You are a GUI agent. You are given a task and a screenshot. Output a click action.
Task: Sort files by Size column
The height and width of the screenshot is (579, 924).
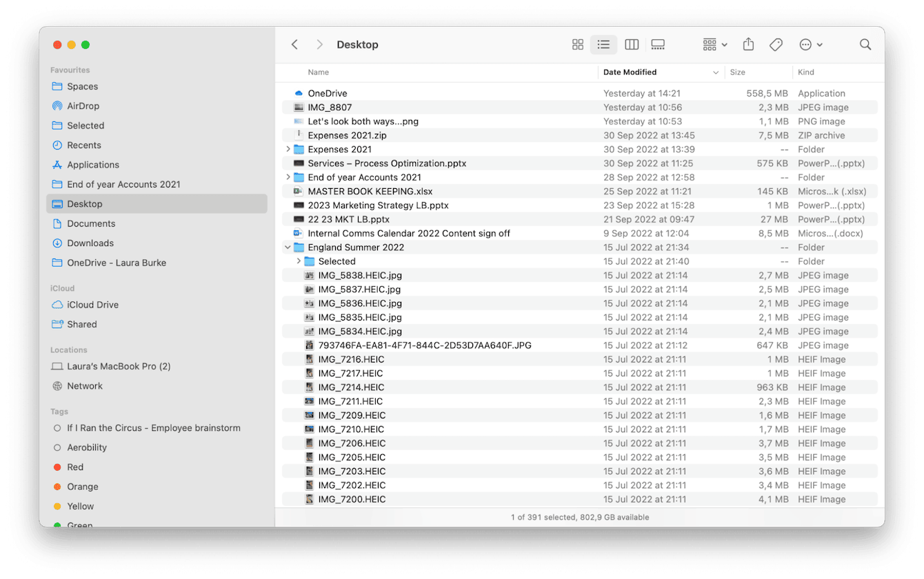[x=736, y=72]
